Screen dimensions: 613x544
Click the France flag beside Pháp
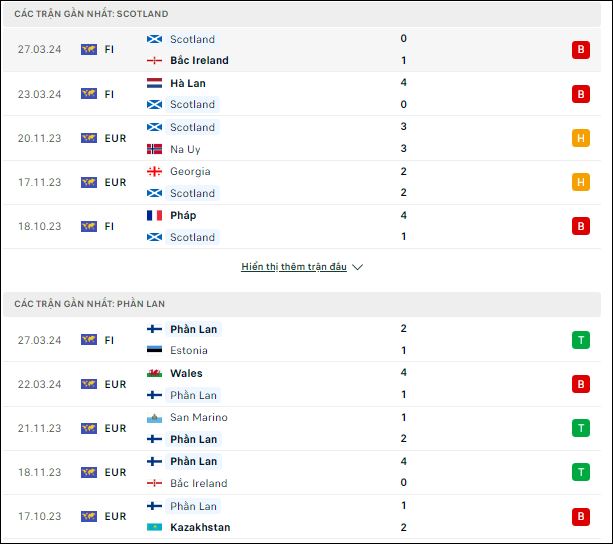point(154,215)
